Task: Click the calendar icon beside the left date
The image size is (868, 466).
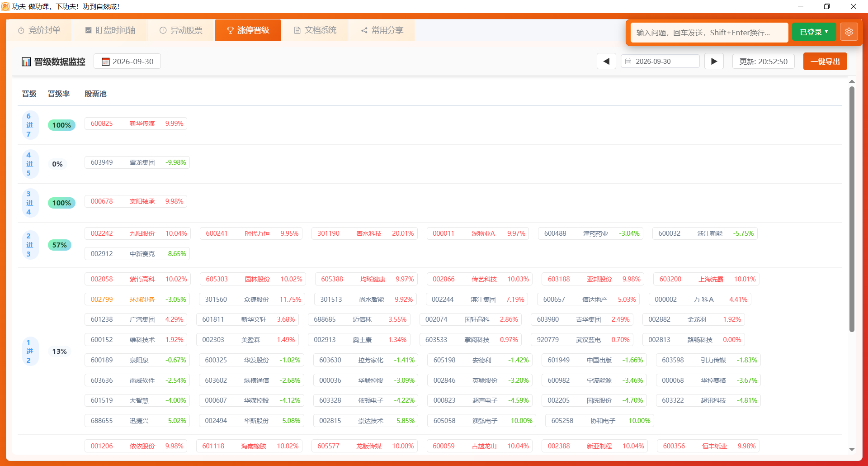Action: [106, 62]
